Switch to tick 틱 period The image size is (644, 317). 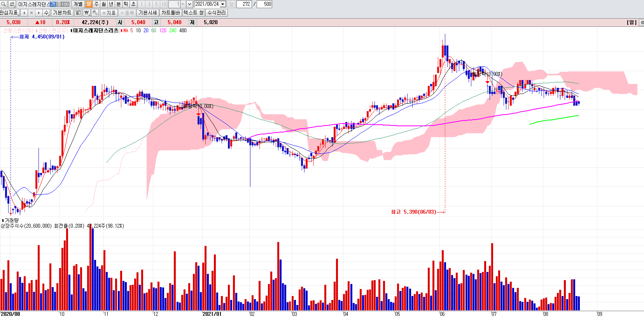coord(126,4)
